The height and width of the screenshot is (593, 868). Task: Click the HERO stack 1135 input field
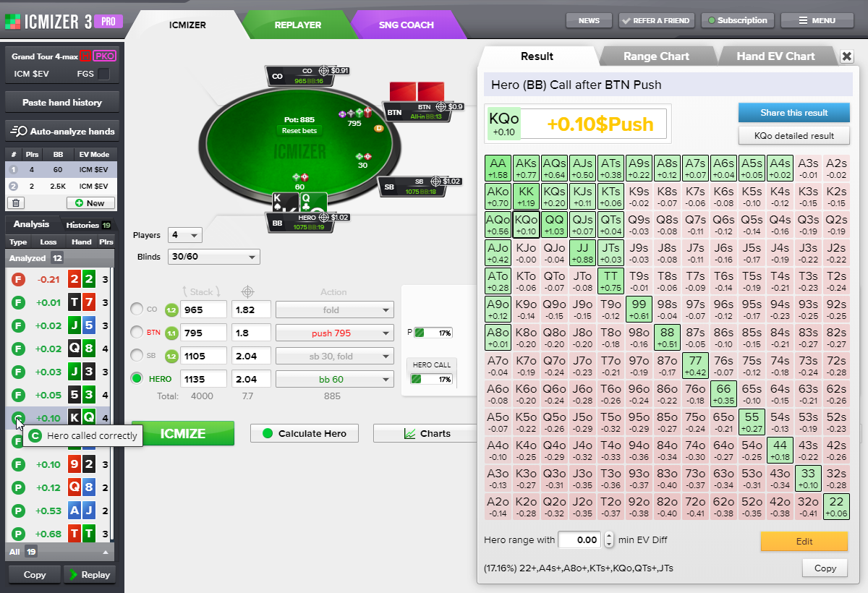pyautogui.click(x=203, y=378)
